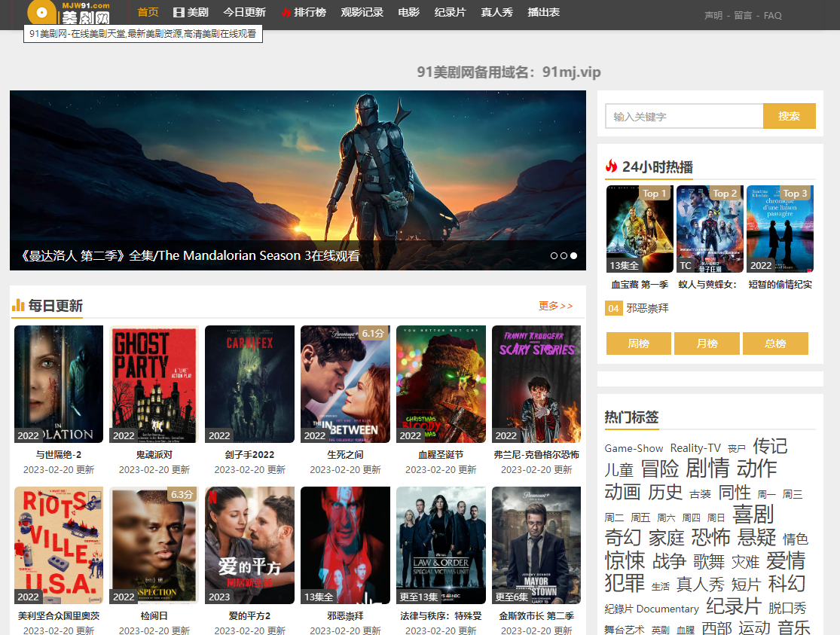Open the 生死之间 poster
Screen dimensions: 840x635
[x=346, y=384]
